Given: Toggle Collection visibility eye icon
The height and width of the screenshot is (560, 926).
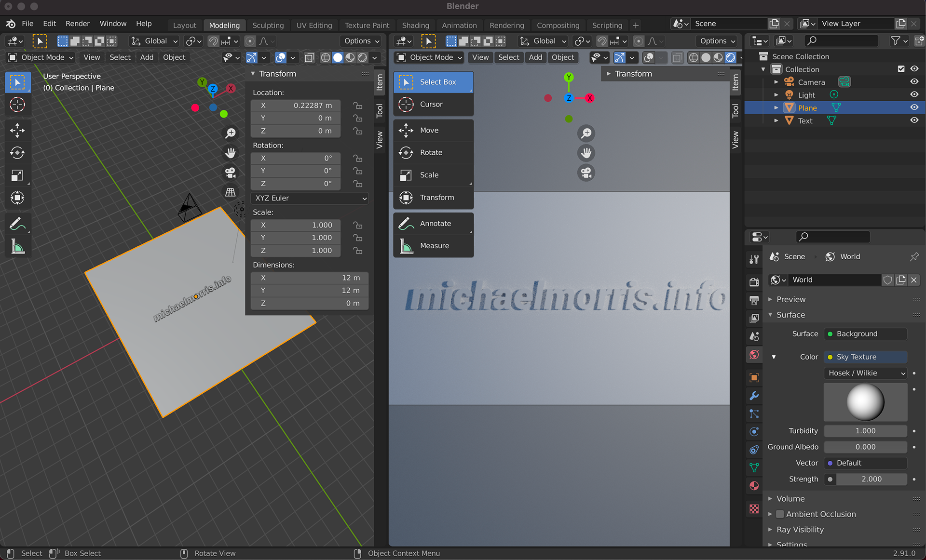Looking at the screenshot, I should (914, 69).
